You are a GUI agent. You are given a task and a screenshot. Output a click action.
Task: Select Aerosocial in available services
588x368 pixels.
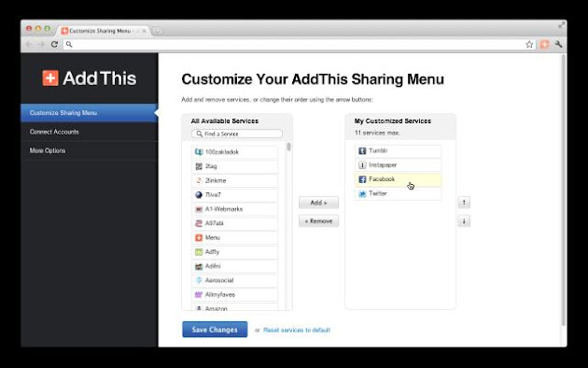pos(235,280)
